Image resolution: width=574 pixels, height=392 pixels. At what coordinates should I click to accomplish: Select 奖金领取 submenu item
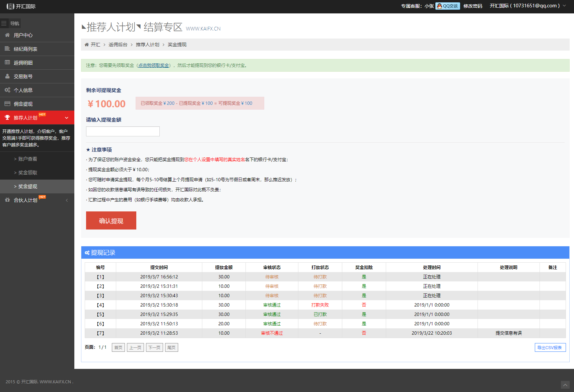[x=37, y=173]
